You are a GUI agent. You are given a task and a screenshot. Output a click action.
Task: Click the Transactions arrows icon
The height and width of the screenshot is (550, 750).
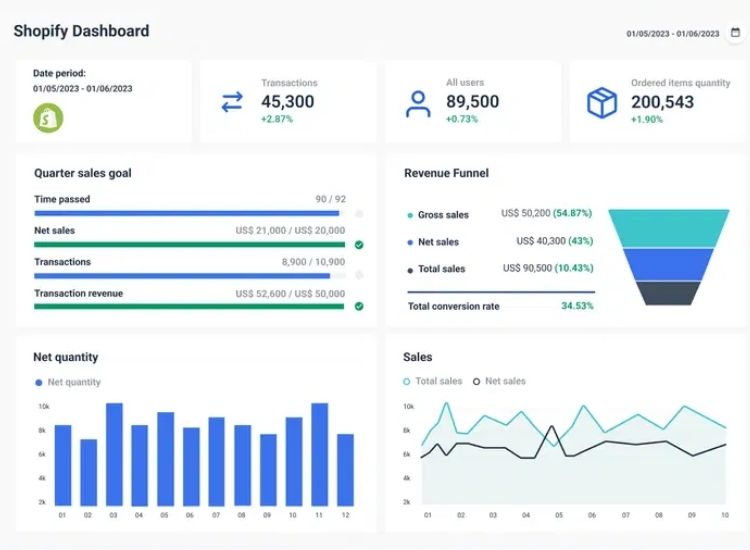pos(232,102)
